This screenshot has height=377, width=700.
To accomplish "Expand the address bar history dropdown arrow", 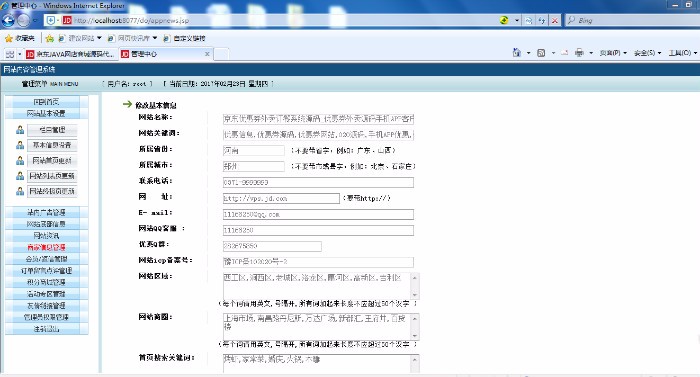I will [517, 21].
